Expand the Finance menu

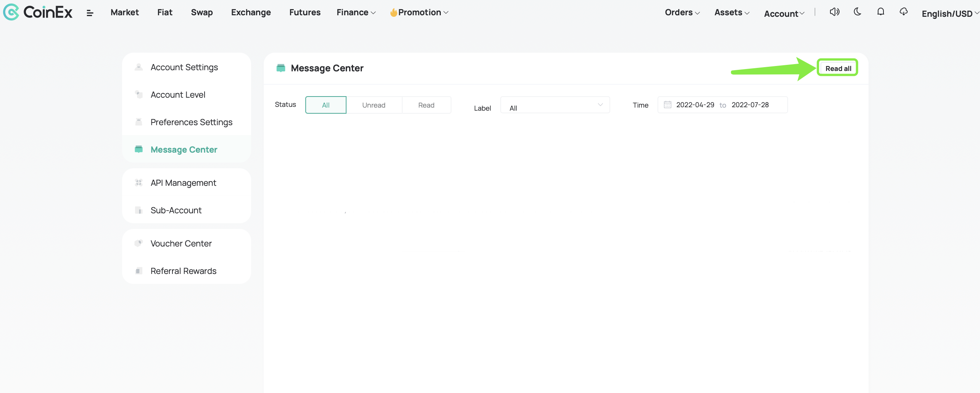356,13
